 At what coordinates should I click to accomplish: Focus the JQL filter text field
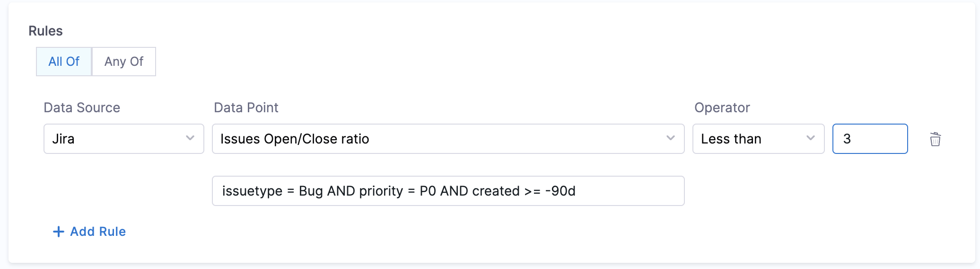(x=624, y=191)
